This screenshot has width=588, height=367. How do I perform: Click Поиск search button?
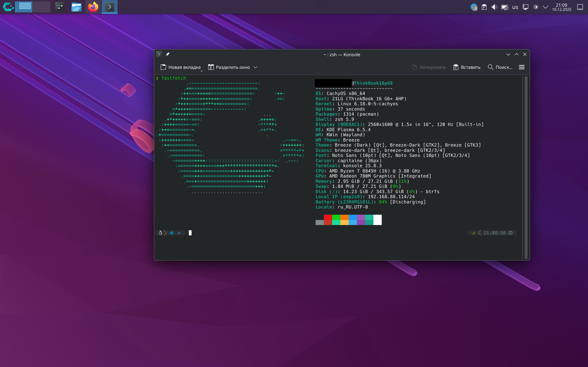tap(500, 67)
